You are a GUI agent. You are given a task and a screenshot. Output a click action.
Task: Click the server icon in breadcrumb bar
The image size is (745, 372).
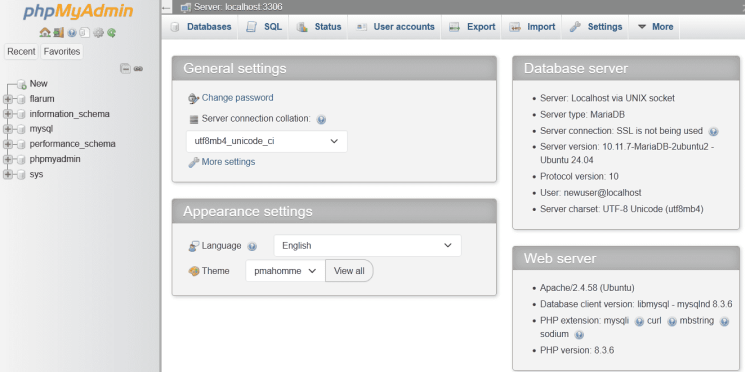tap(186, 8)
